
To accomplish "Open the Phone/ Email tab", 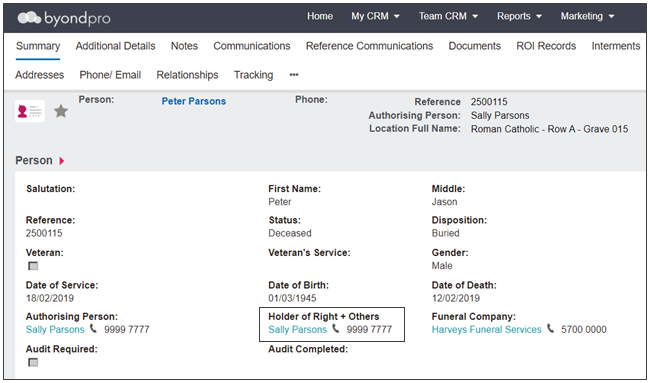I will click(x=110, y=75).
